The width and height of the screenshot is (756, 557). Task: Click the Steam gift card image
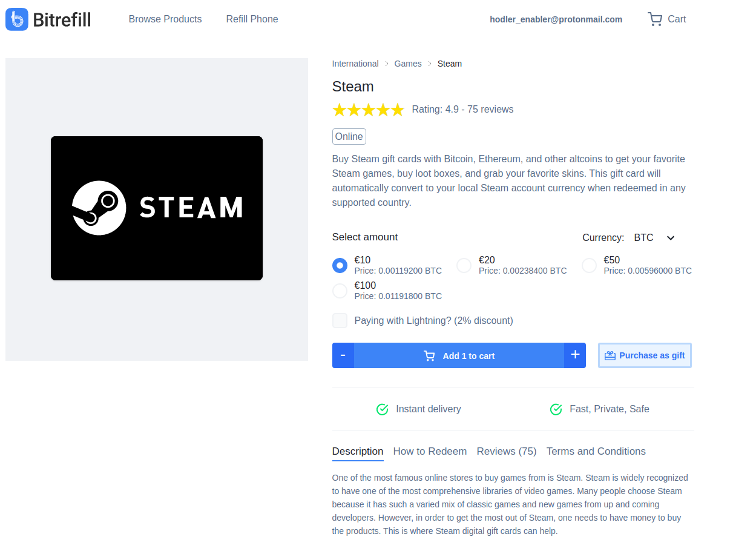point(157,208)
